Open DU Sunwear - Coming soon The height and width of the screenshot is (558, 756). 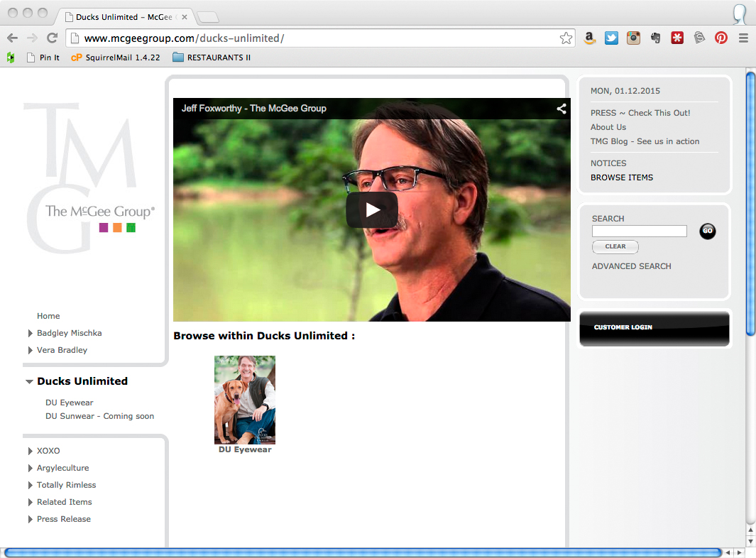(100, 416)
